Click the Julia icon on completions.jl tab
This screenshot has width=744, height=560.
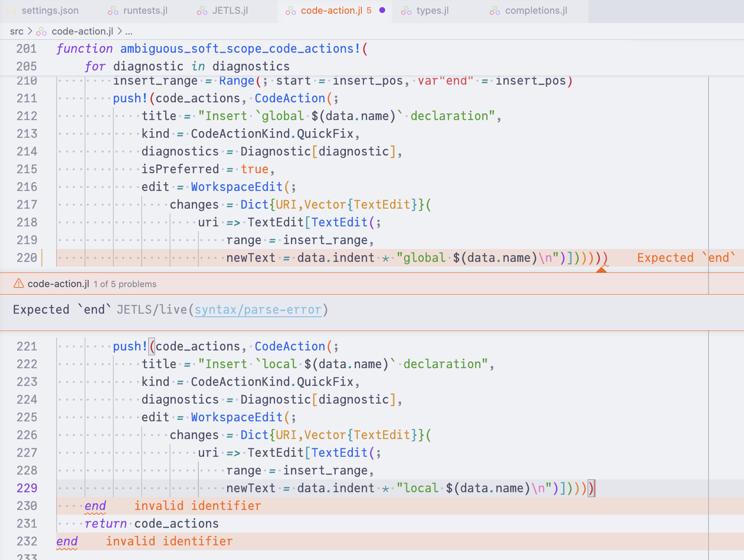[495, 11]
